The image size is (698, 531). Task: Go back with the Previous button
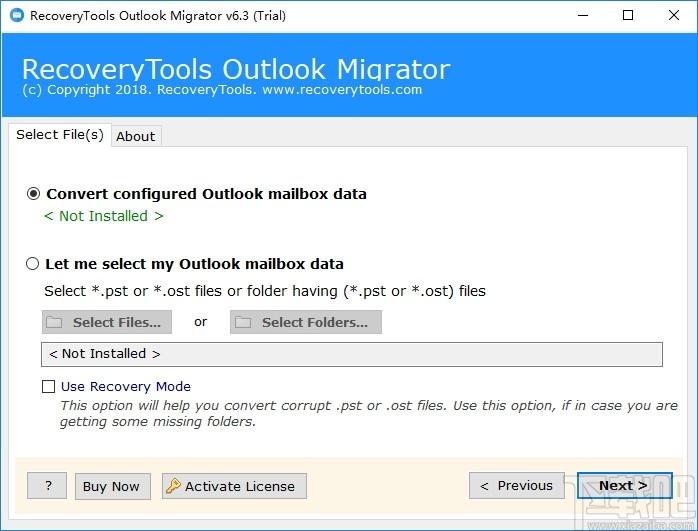pyautogui.click(x=516, y=486)
